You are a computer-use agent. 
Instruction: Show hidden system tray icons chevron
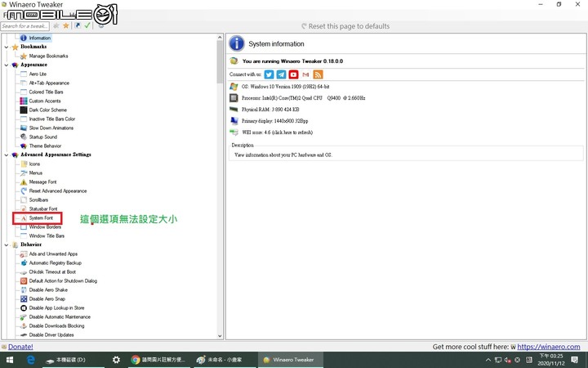488,360
